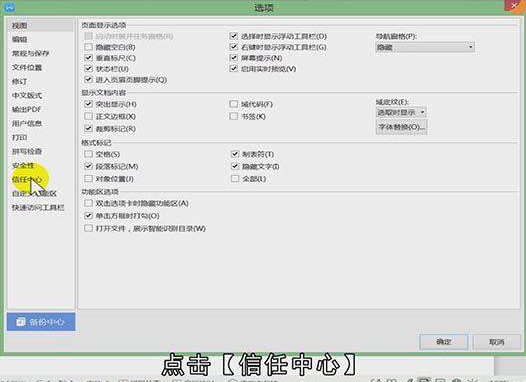Enable 双击选项卡时隐藏功能区(A)
Viewport: 526px width, 382px height.
(88, 203)
